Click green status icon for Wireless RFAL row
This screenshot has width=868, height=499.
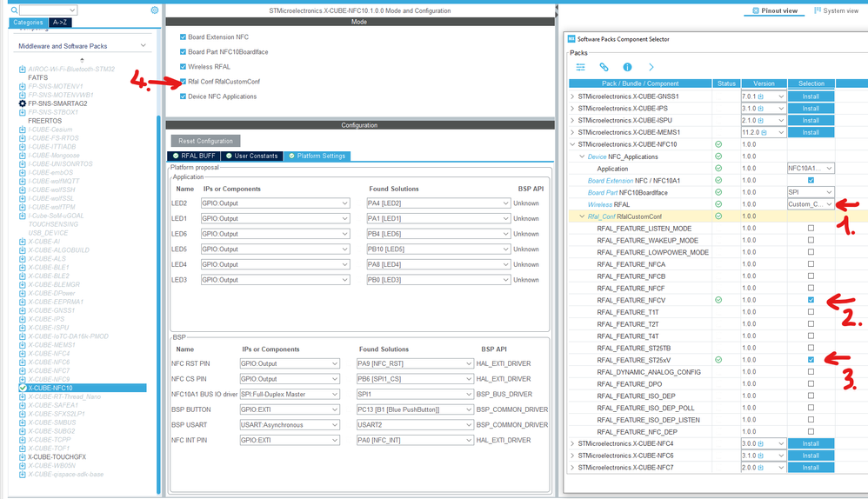click(718, 204)
